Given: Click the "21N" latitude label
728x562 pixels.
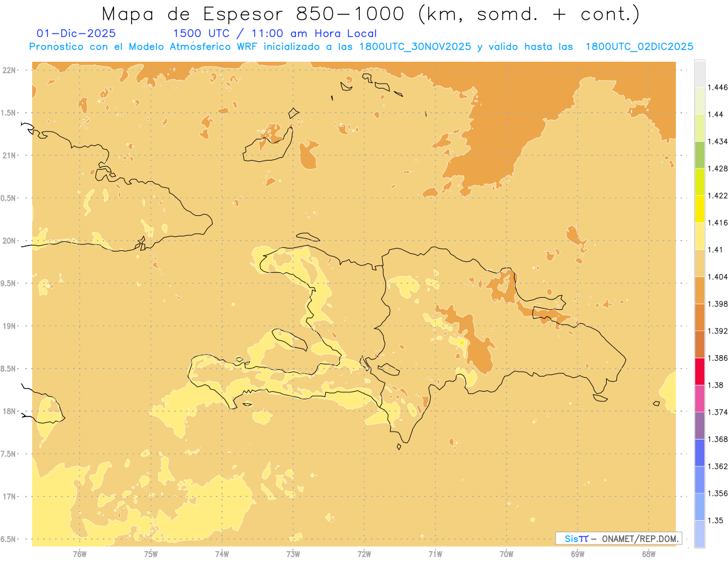Looking at the screenshot, I should pyautogui.click(x=10, y=155).
